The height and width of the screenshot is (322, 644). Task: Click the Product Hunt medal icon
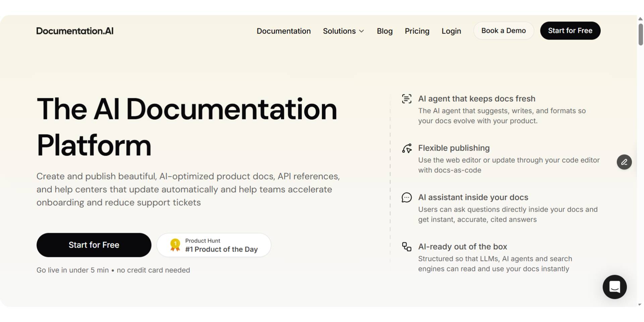[x=175, y=245]
